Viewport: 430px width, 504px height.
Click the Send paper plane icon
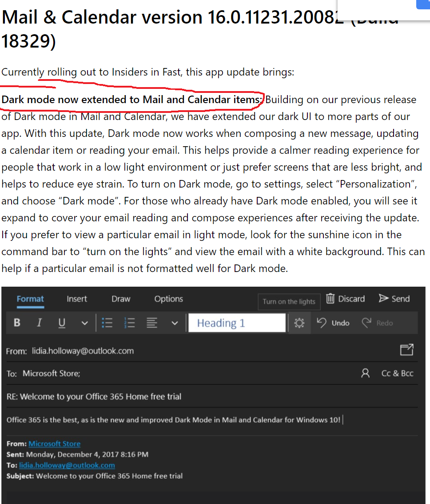pos(383,298)
